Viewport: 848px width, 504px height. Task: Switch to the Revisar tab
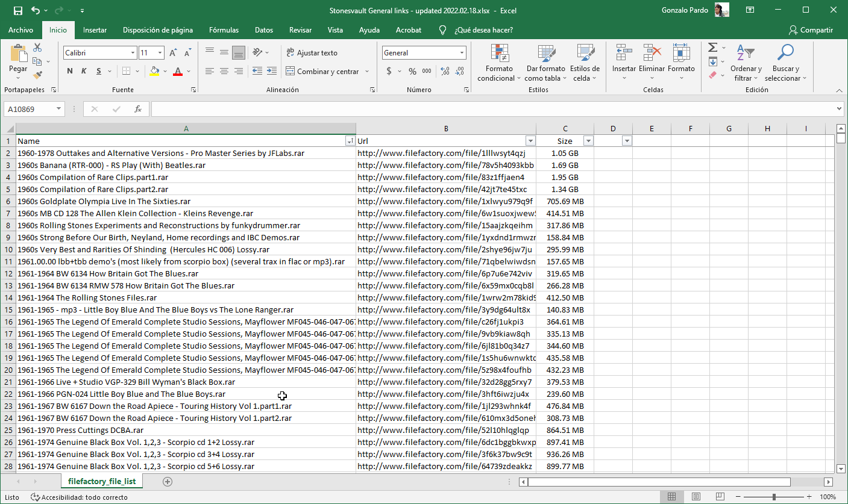pyautogui.click(x=301, y=30)
